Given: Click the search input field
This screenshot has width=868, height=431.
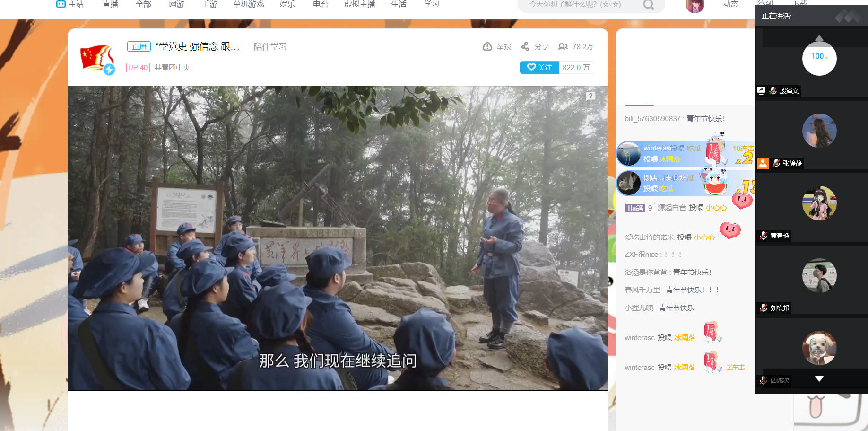Looking at the screenshot, I should pyautogui.click(x=582, y=5).
